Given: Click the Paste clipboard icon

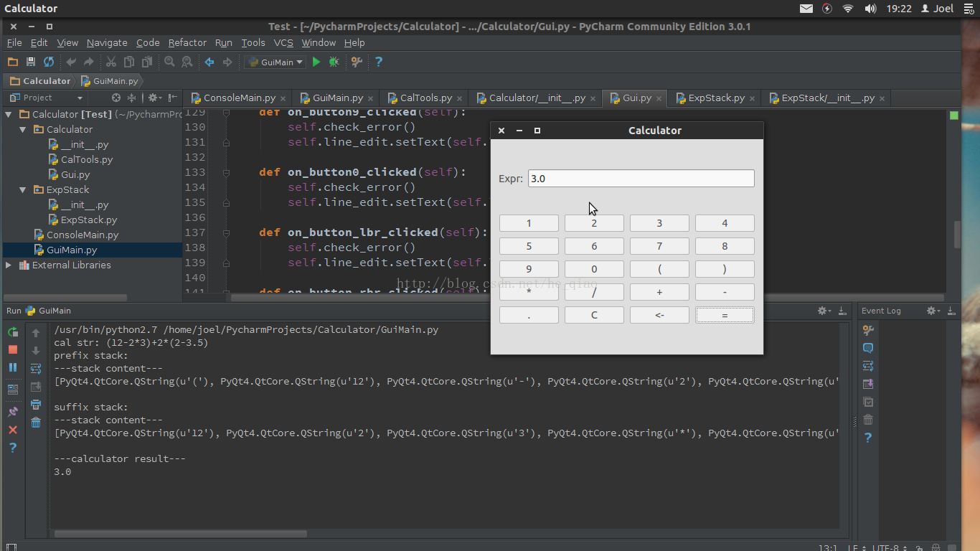Looking at the screenshot, I should point(147,62).
